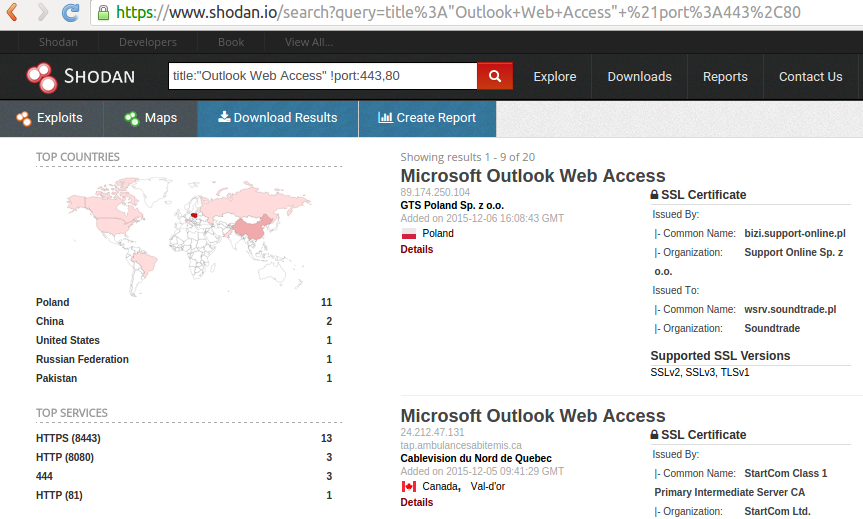This screenshot has height=519, width=863.
Task: Filter results by Poland
Action: [53, 302]
